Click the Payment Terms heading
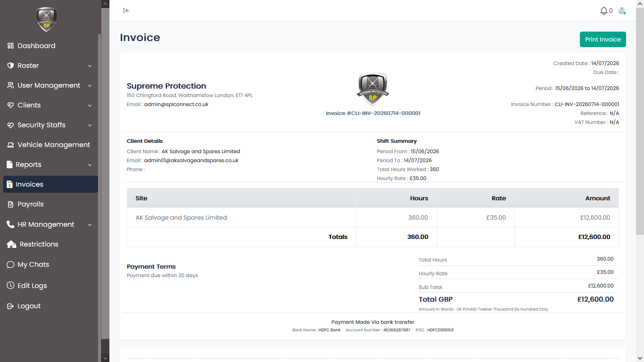This screenshot has width=644, height=362. pos(151,266)
